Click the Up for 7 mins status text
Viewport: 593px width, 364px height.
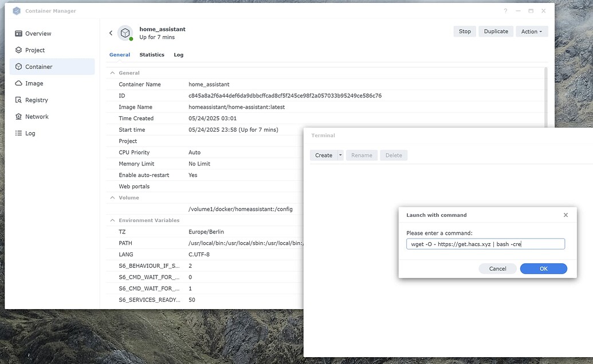pyautogui.click(x=157, y=37)
